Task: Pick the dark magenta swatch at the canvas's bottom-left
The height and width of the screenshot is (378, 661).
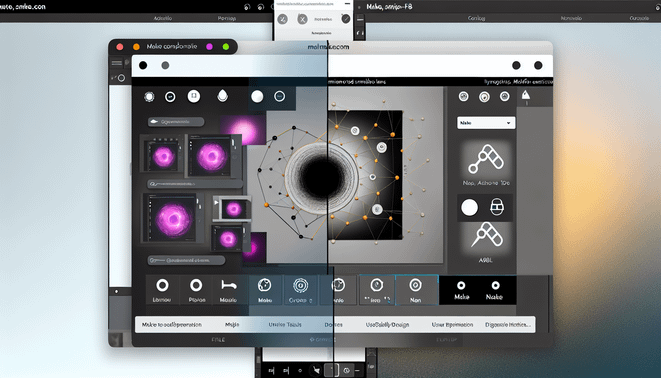Action: pyautogui.click(x=254, y=247)
